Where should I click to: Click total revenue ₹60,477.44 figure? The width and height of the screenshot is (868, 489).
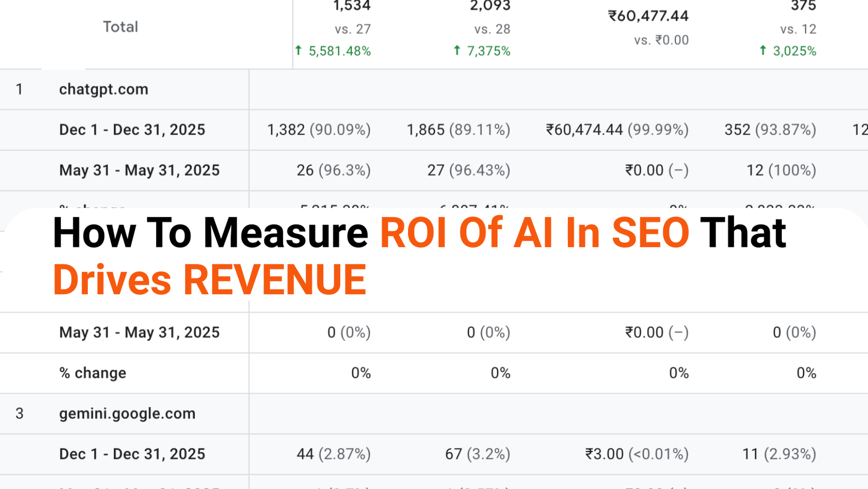648,16
